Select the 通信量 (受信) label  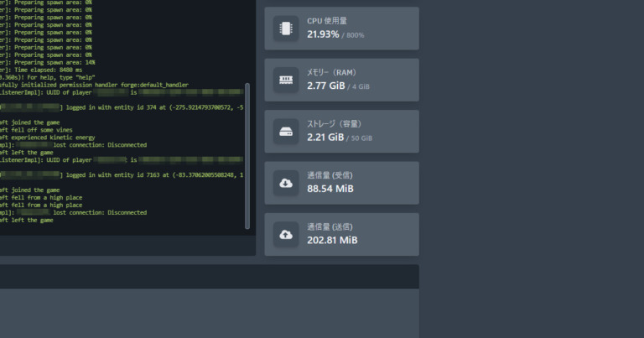pos(330,175)
